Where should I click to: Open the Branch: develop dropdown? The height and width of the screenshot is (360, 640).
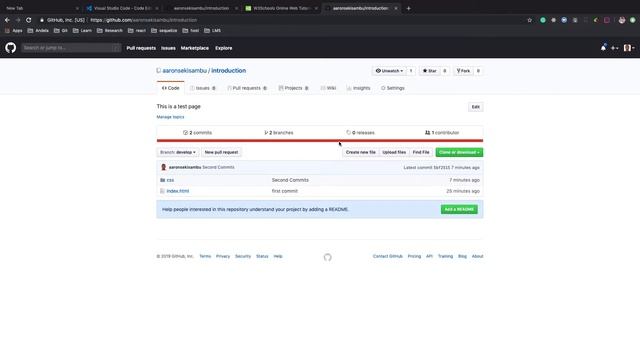(x=178, y=152)
